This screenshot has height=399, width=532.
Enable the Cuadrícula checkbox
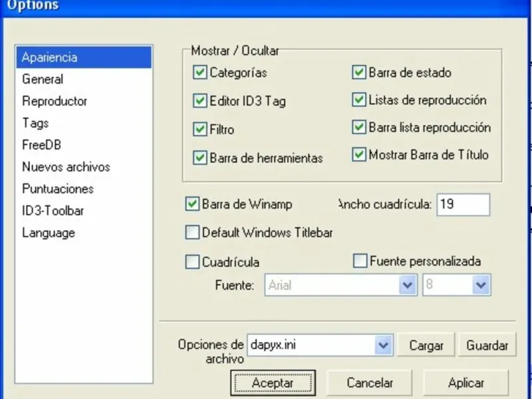tap(192, 262)
